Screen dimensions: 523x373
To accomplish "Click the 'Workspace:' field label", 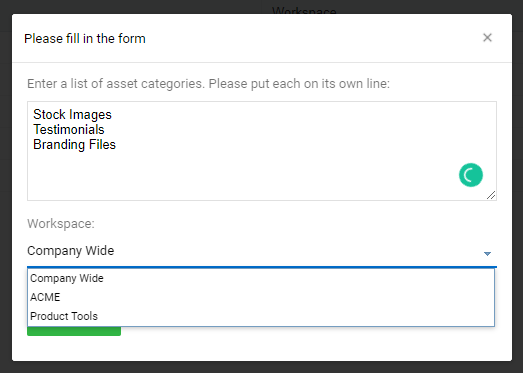I will [x=61, y=224].
